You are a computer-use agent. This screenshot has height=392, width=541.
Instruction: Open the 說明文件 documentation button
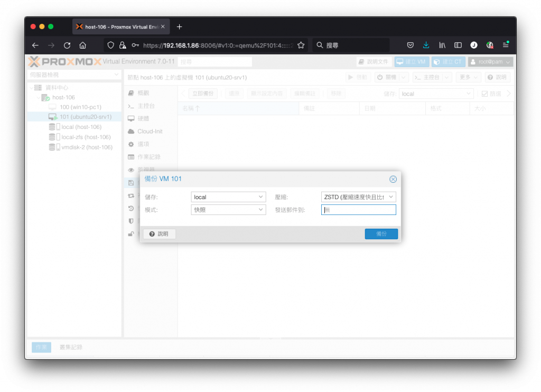coord(374,62)
